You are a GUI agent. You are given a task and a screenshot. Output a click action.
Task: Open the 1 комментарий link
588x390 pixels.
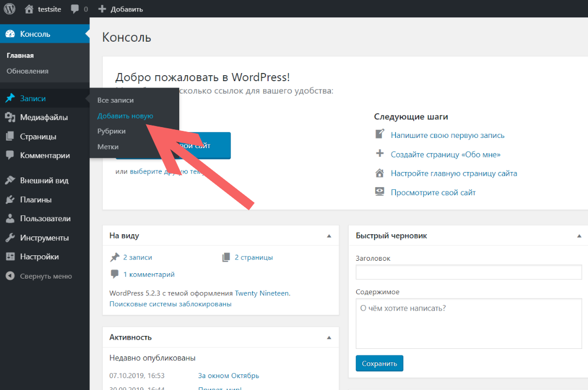(149, 275)
